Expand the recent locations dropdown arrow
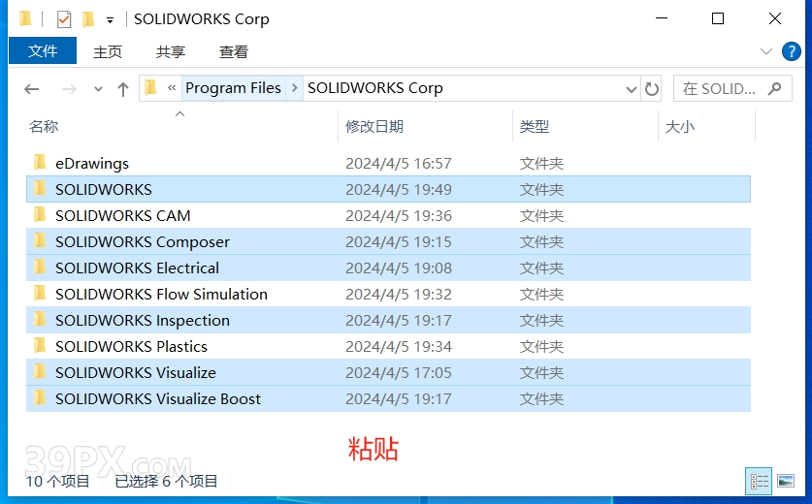Screen dimensions: 812x504 point(98,89)
